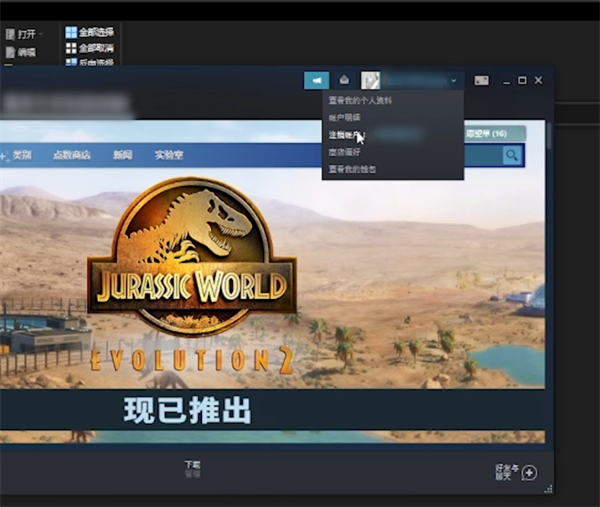Choose 注销账户 in the dropdown menu
The height and width of the screenshot is (507, 600).
pos(346,135)
